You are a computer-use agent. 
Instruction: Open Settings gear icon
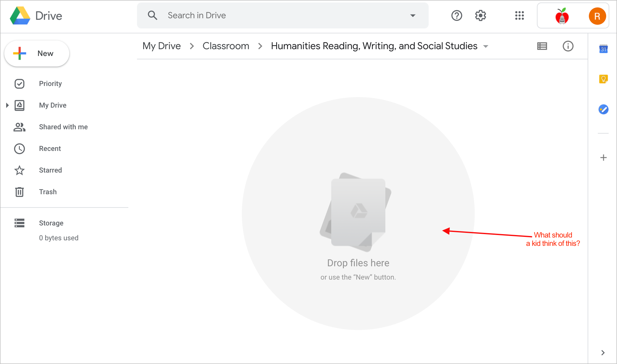pyautogui.click(x=480, y=15)
